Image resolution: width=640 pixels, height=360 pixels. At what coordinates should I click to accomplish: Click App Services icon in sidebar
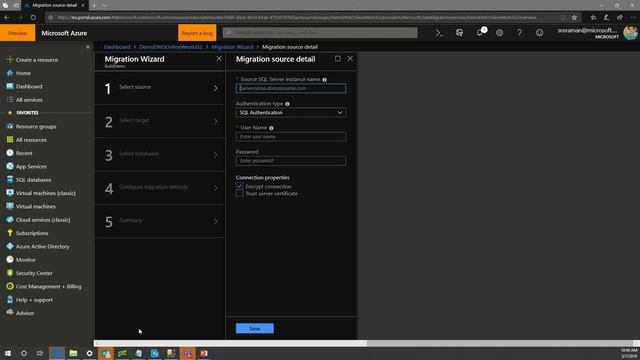[x=10, y=166]
